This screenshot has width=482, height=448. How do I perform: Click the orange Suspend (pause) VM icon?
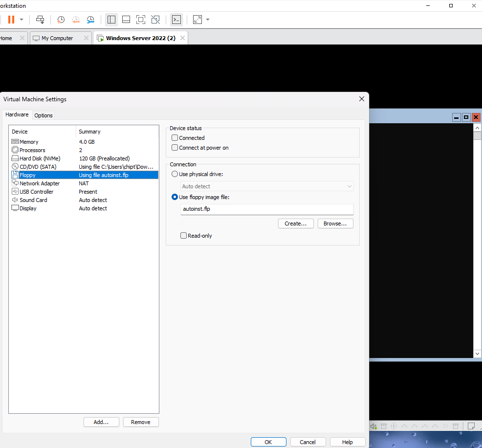pyautogui.click(x=11, y=20)
